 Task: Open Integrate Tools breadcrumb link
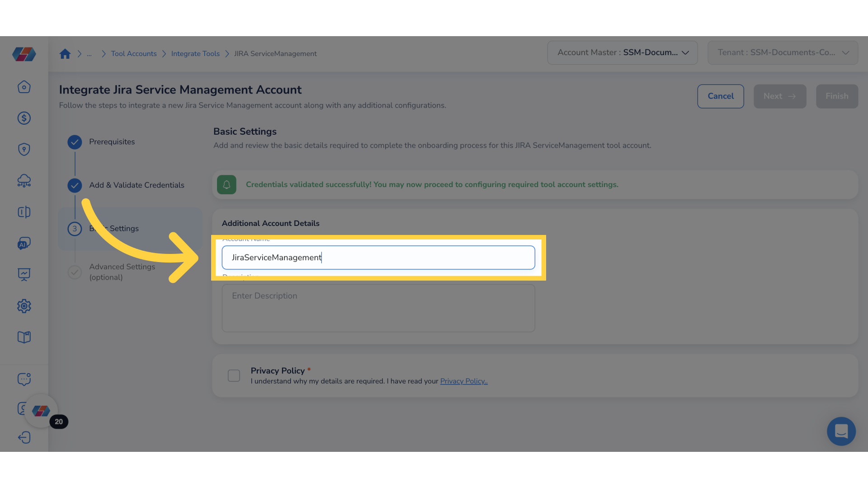coord(195,54)
